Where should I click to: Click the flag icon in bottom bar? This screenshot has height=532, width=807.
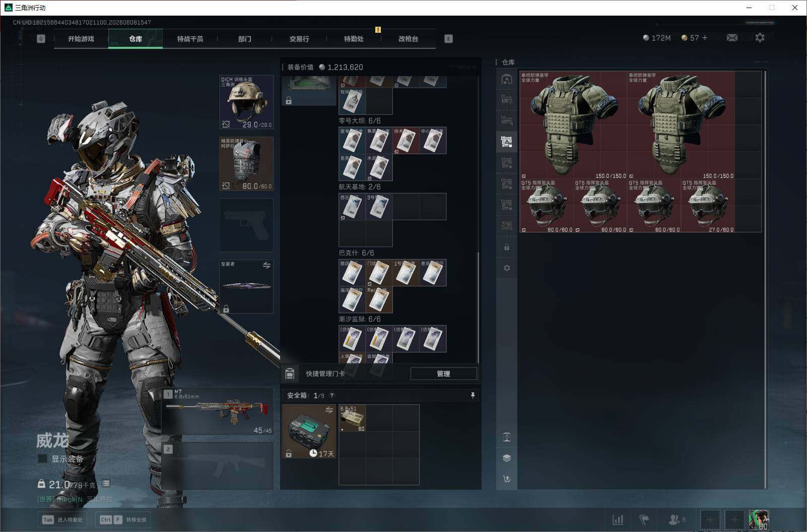pyautogui.click(x=644, y=519)
